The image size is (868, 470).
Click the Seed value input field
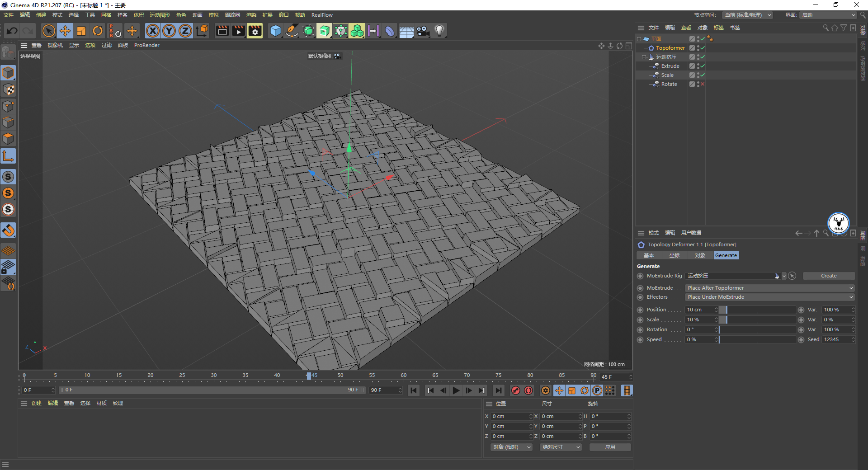[x=836, y=339]
